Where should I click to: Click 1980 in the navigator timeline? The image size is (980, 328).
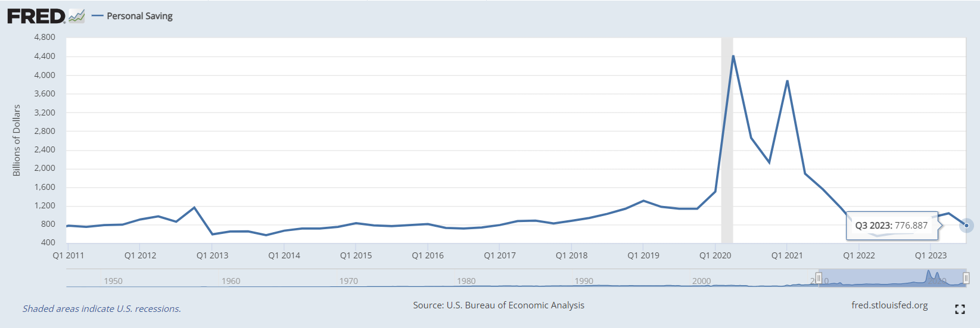466,281
